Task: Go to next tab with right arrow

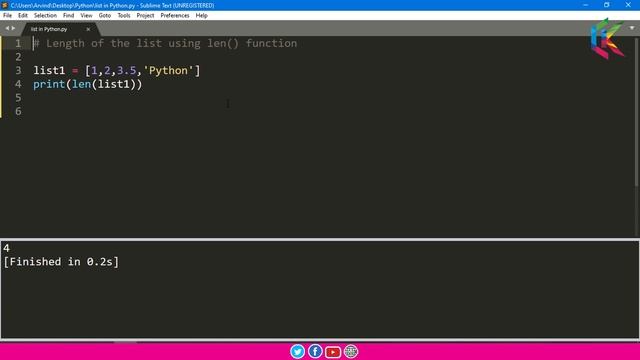Action: [13, 28]
